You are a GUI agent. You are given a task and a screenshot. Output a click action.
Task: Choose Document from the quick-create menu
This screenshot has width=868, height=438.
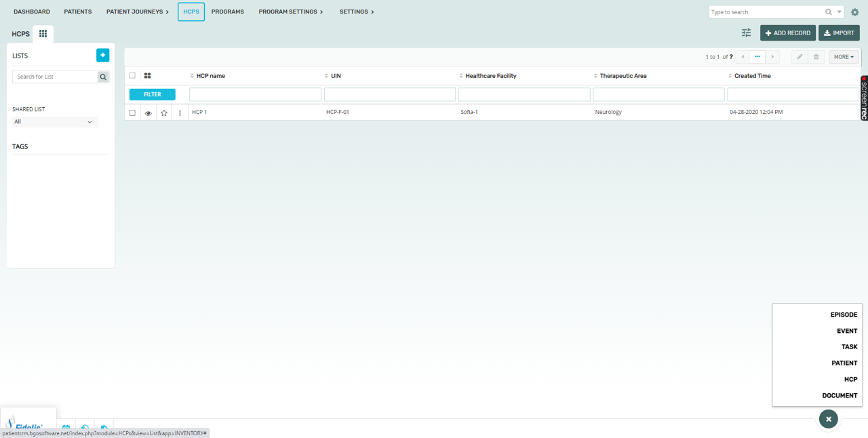tap(840, 396)
